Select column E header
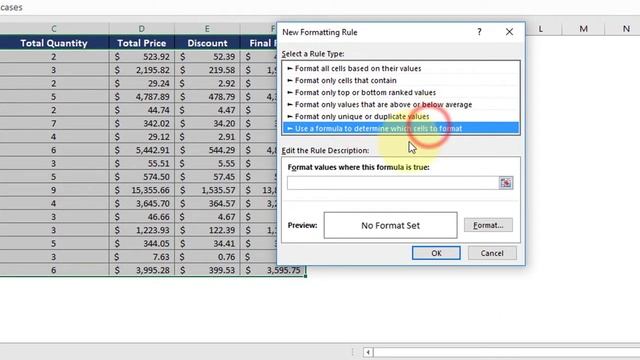Viewport: 640px width, 360px height. (207, 29)
